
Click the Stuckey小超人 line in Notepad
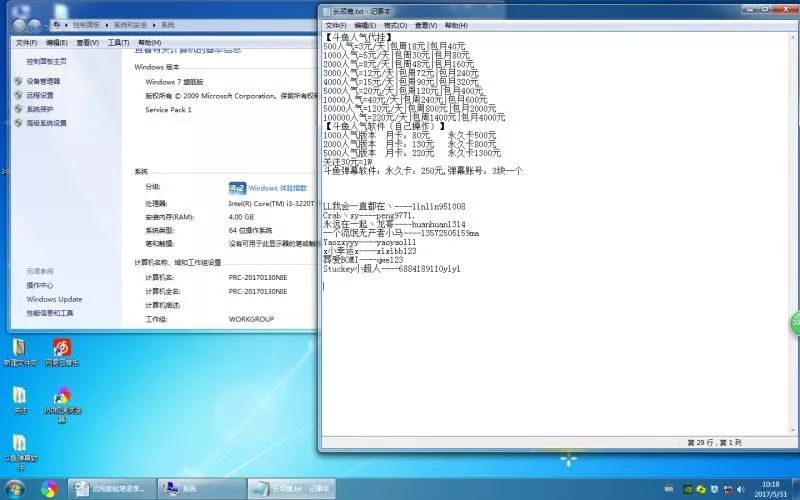pyautogui.click(x=391, y=269)
